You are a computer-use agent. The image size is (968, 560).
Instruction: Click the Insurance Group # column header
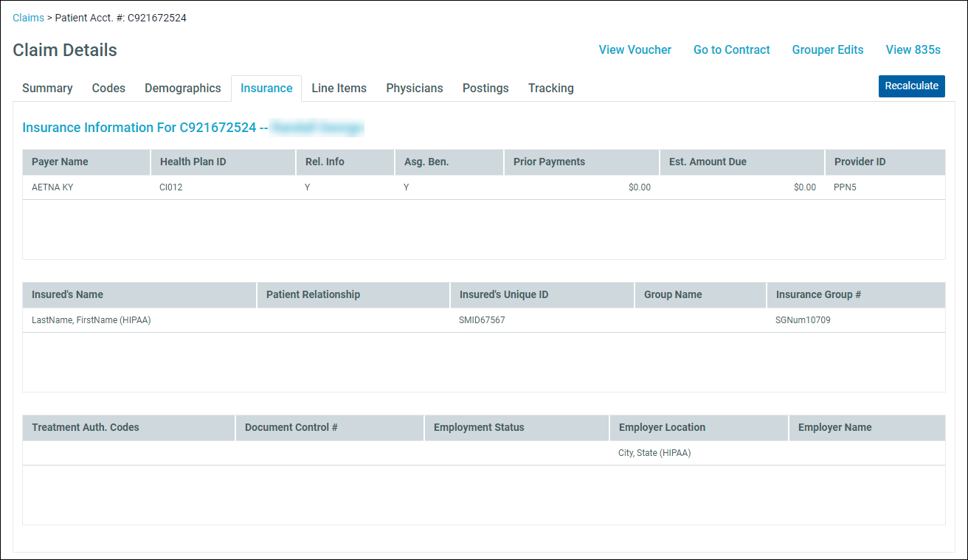pos(857,295)
